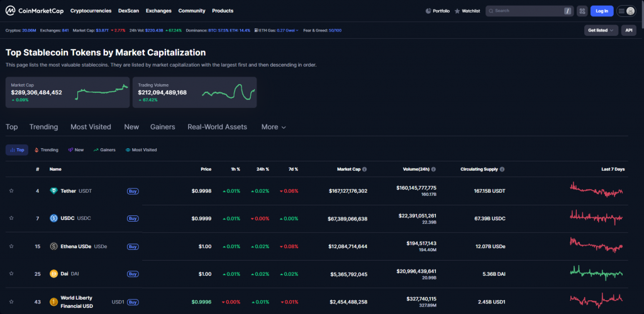Click the World Liberty Financial USD logo
This screenshot has width=644, height=314.
tap(53, 302)
